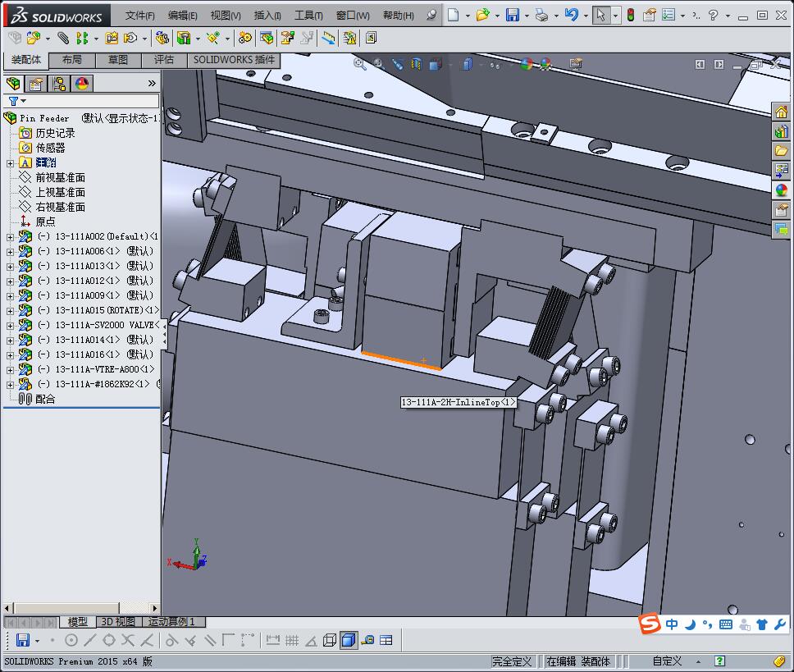Click Zoom to Fit magnifier icon
The image size is (794, 672).
(359, 64)
